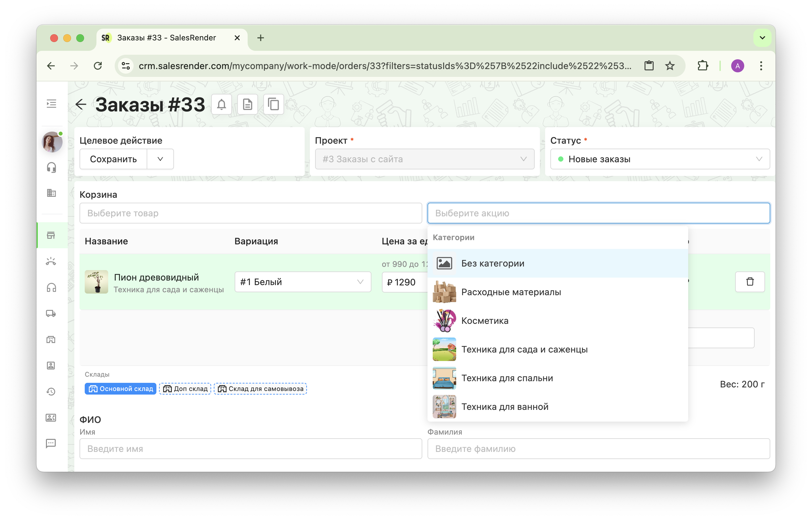812x520 pixels.
Task: Open the handshake sidebar icon
Action: pyautogui.click(x=51, y=262)
